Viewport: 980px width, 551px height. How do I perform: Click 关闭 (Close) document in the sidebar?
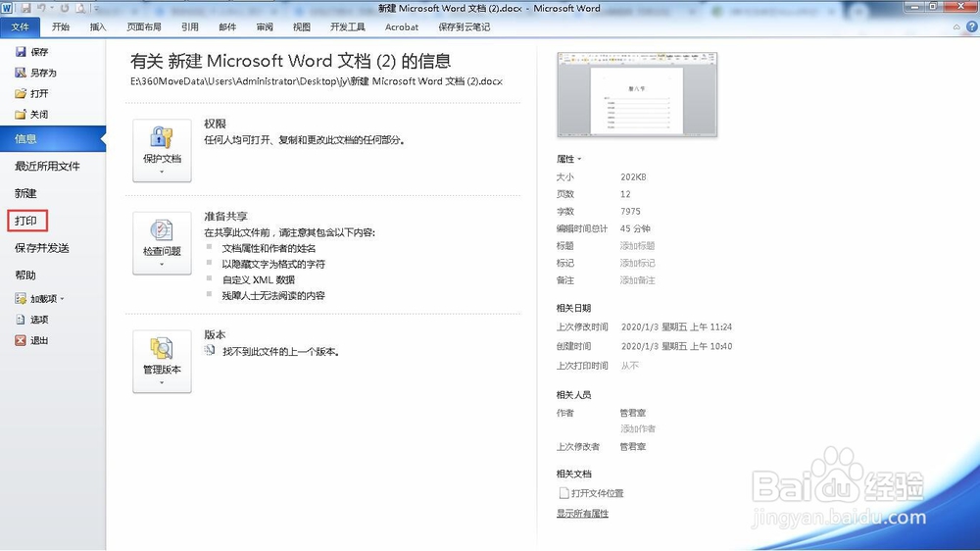32,114
